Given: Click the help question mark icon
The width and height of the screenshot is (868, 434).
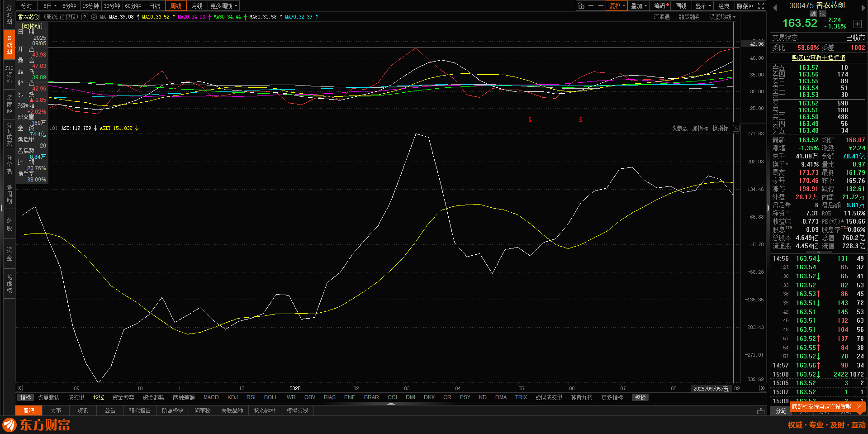Looking at the screenshot, I should coord(85,17).
